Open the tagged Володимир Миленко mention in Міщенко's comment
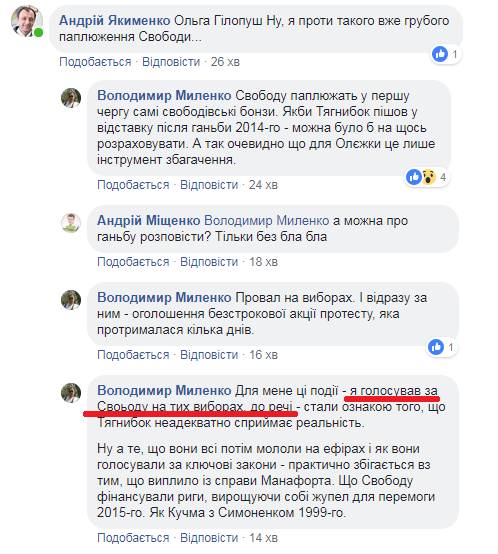 267,220
